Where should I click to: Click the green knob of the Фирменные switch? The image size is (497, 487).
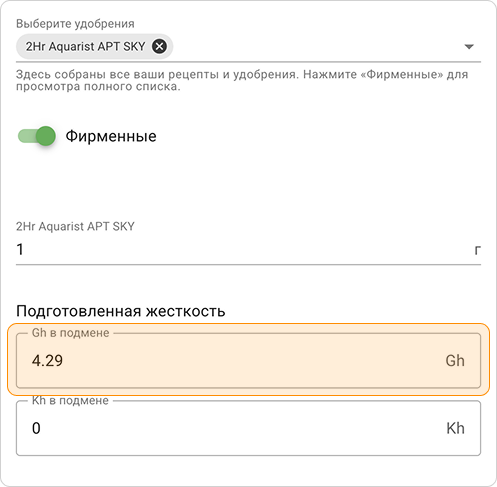coord(46,136)
